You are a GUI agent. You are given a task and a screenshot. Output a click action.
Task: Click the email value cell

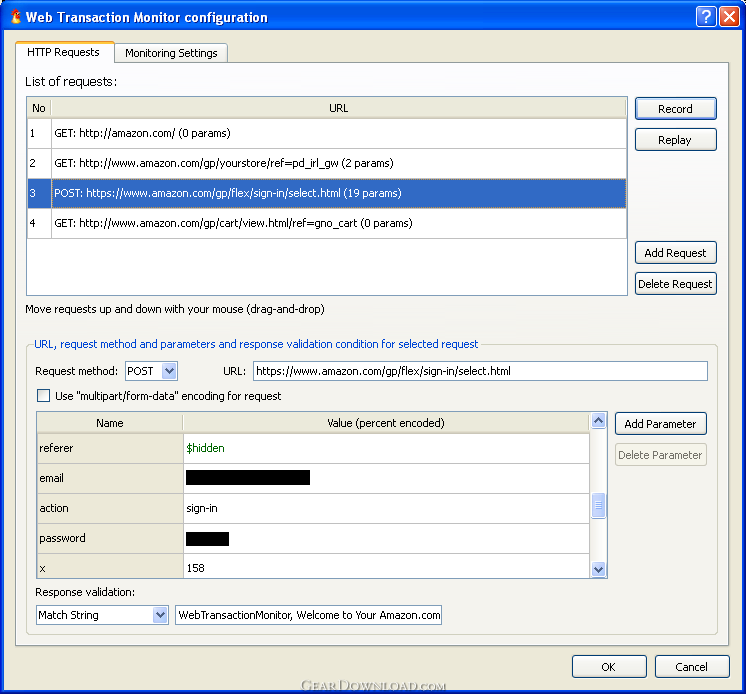[386, 478]
